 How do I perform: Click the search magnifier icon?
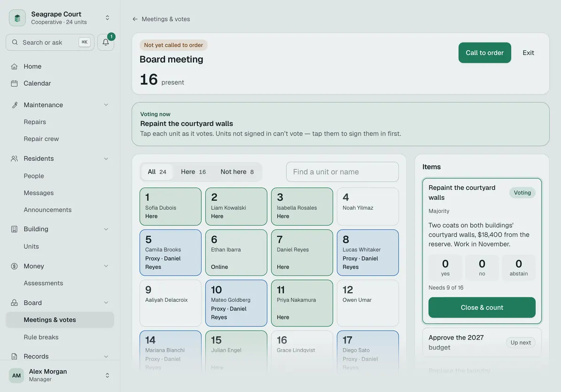click(15, 42)
